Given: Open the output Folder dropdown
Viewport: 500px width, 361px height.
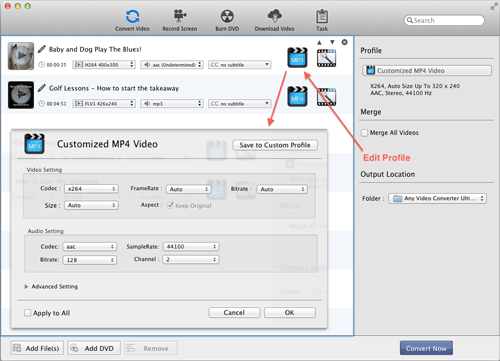Looking at the screenshot, I should point(437,198).
